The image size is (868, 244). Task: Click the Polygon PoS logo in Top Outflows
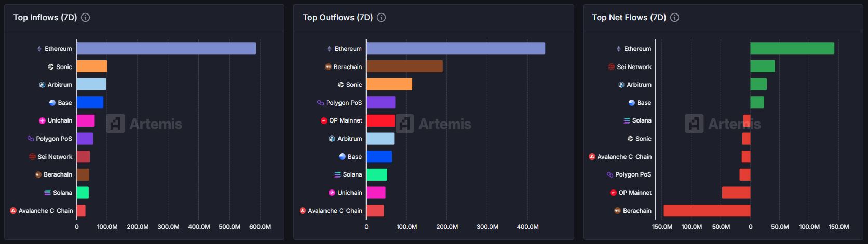(320, 103)
